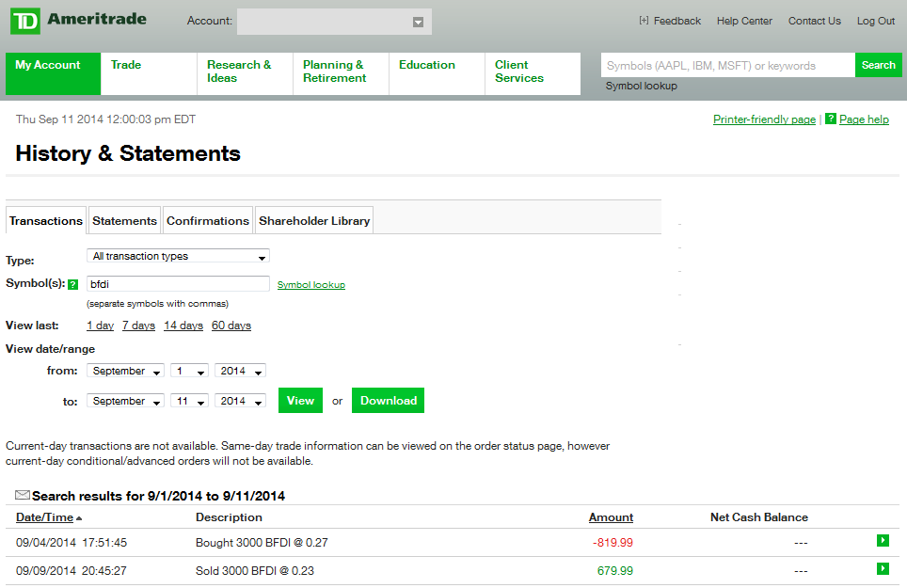Click the TD Ameritrade logo

[x=79, y=21]
